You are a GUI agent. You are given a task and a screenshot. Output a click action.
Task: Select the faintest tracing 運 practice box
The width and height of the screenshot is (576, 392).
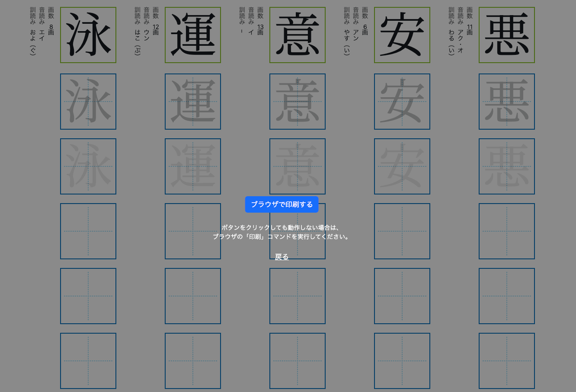click(193, 166)
